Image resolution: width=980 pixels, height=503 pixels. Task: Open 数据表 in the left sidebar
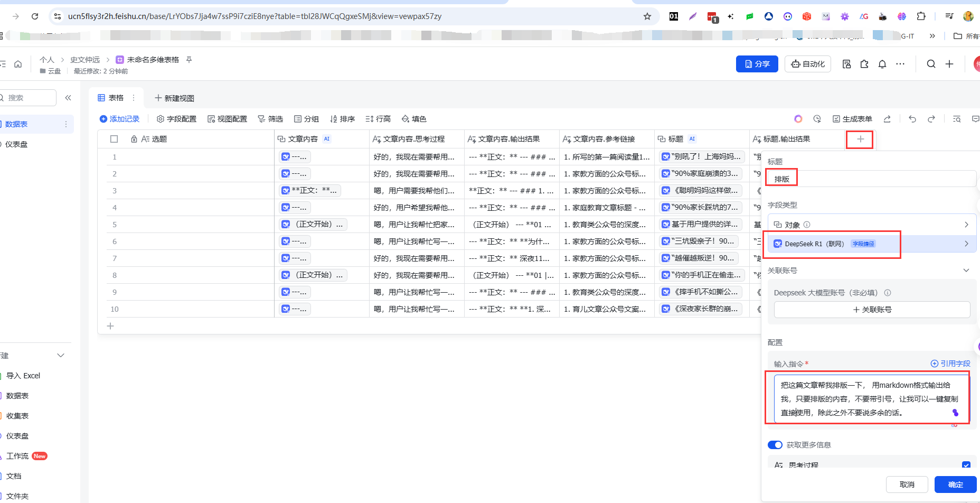pyautogui.click(x=16, y=124)
